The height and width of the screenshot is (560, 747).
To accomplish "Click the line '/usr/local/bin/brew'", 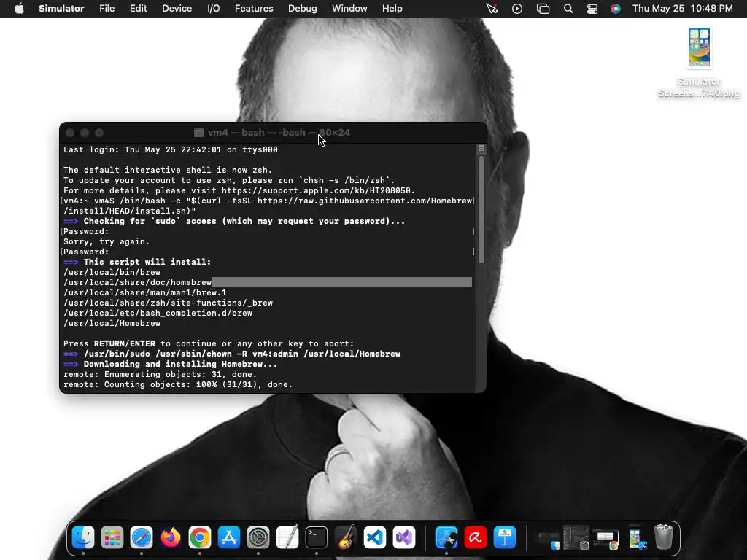I will pyautogui.click(x=112, y=273).
